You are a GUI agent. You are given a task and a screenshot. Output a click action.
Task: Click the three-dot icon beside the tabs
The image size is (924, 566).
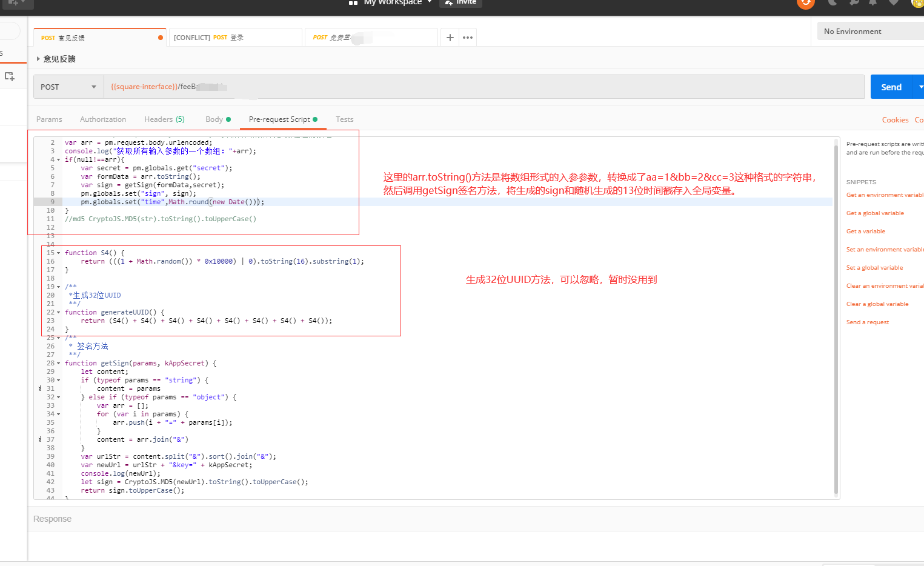click(x=467, y=37)
